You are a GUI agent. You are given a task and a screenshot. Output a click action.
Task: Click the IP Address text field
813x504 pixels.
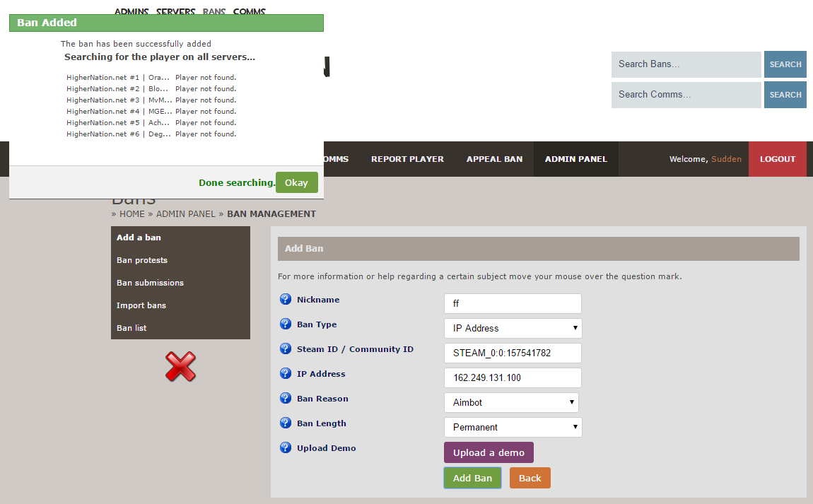513,378
